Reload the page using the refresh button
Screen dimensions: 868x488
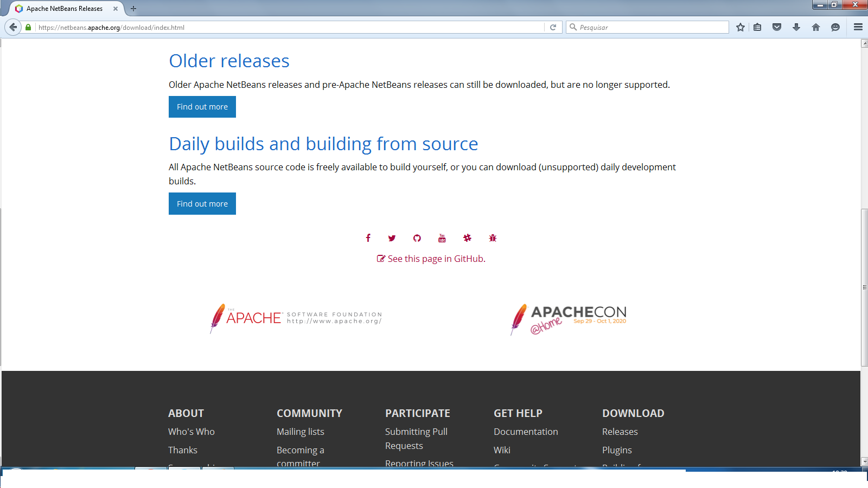(x=553, y=27)
